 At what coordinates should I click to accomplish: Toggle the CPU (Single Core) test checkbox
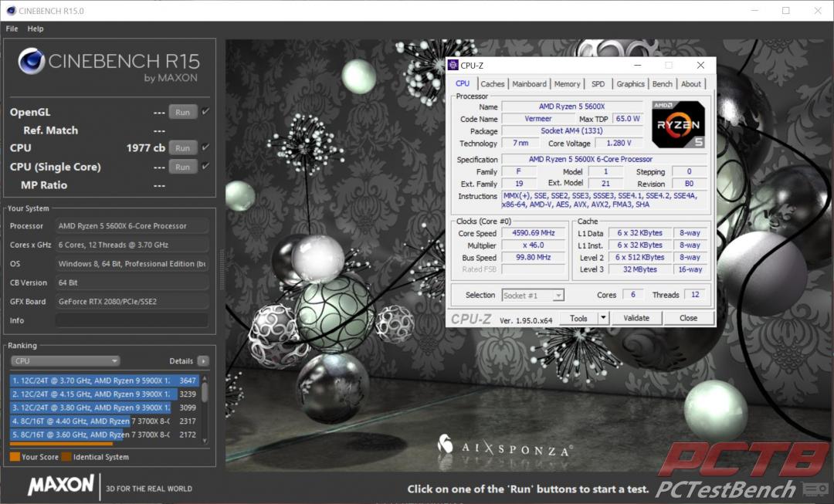(x=206, y=167)
